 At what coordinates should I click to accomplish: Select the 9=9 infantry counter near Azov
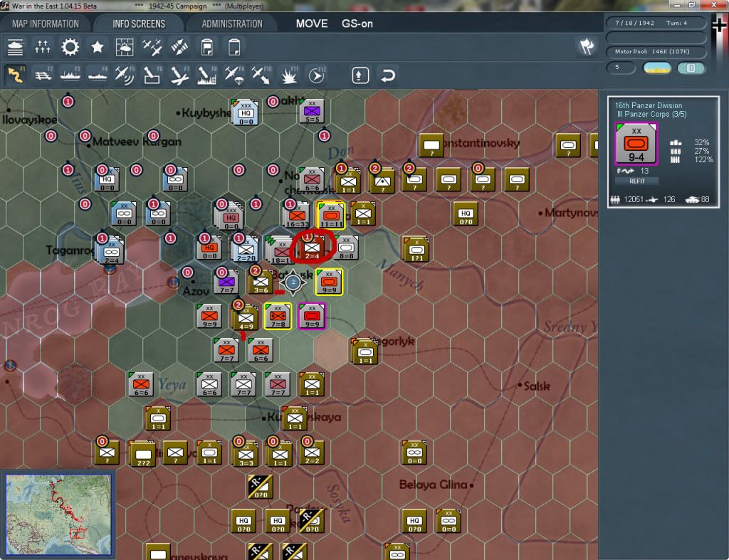tap(210, 317)
